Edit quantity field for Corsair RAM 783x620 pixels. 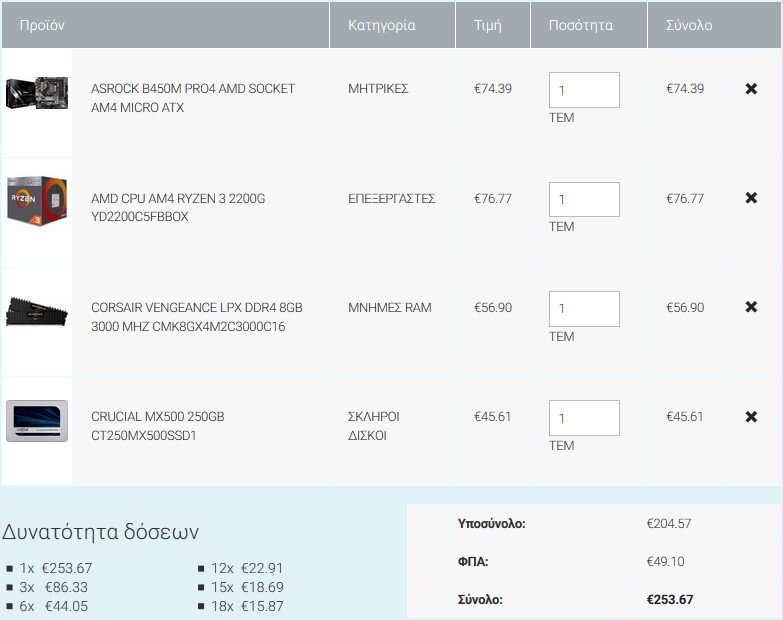[584, 309]
